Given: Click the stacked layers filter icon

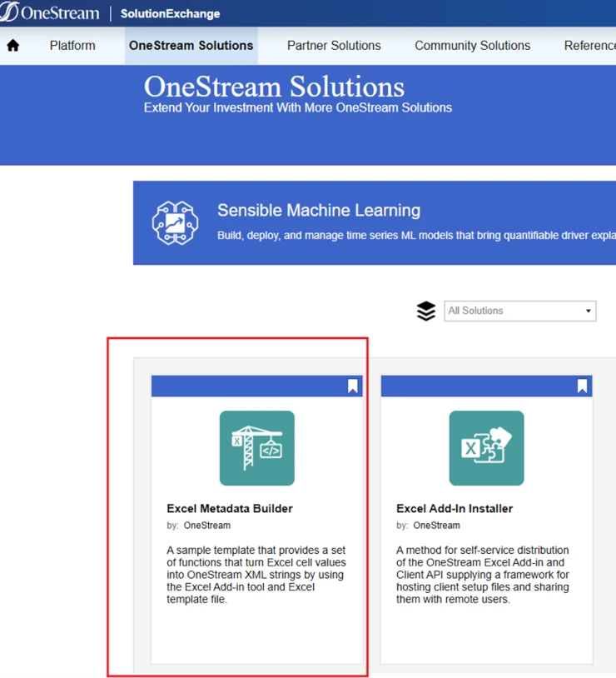Looking at the screenshot, I should [x=426, y=311].
